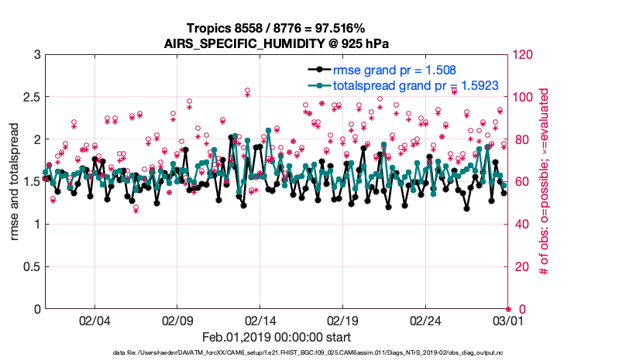The height and width of the screenshot is (364, 643).
Task: Click the red 120 tick on right axis
Action: point(522,55)
